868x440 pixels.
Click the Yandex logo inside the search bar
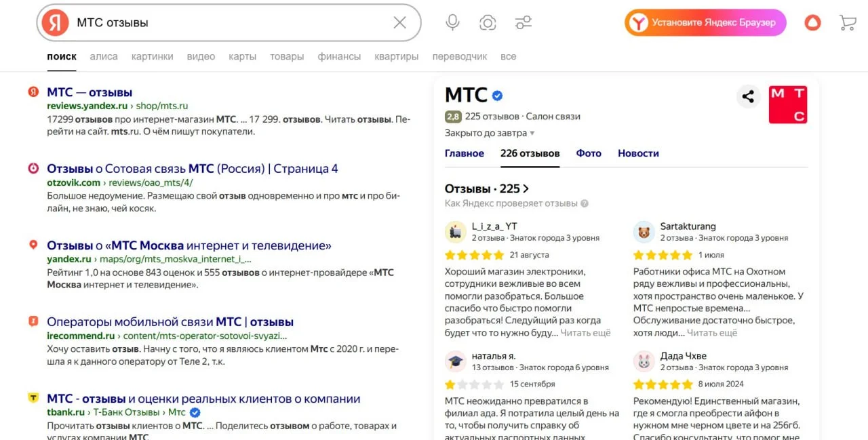54,22
